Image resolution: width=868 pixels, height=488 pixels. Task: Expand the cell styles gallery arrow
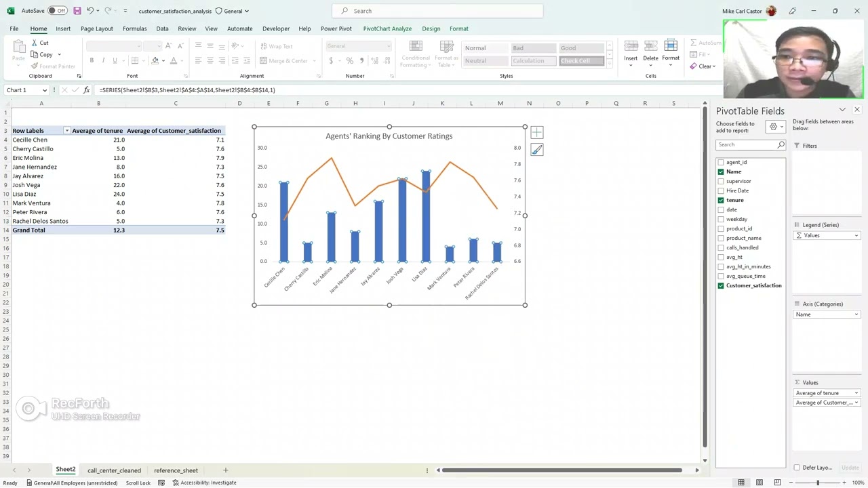click(609, 63)
